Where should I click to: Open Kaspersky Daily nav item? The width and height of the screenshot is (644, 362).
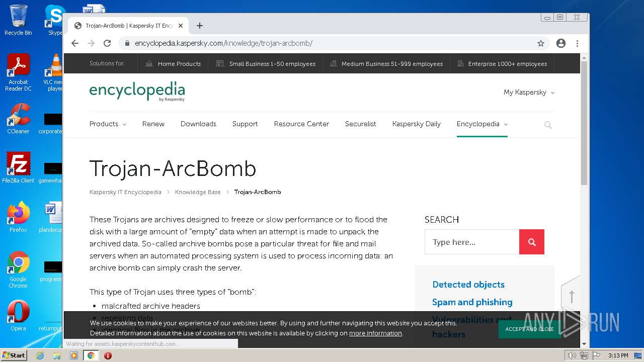click(x=417, y=124)
